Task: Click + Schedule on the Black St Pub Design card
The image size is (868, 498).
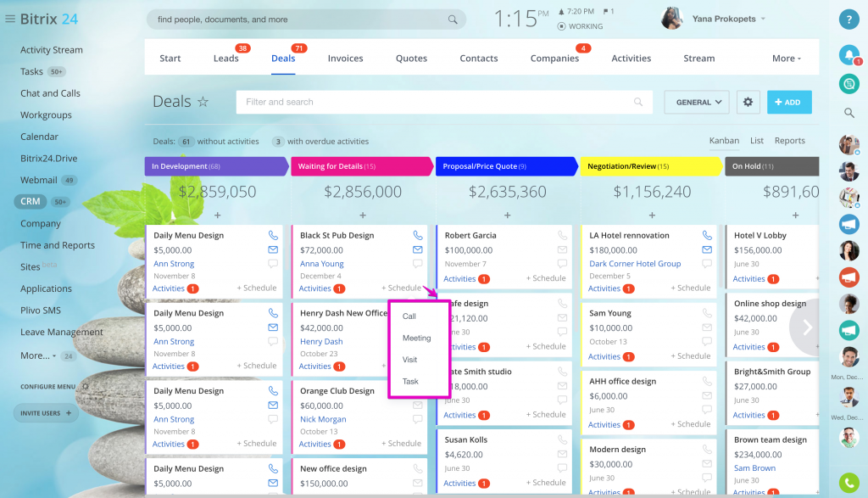Action: tap(401, 288)
